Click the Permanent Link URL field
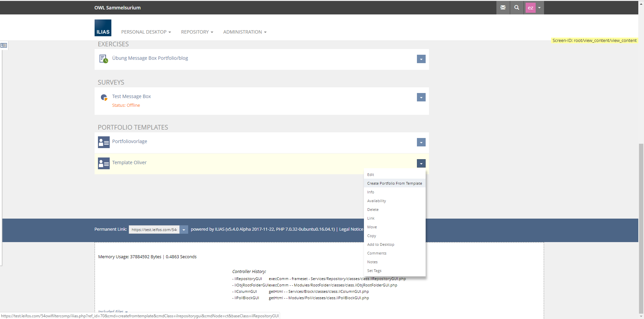This screenshot has width=644, height=319. click(x=154, y=230)
